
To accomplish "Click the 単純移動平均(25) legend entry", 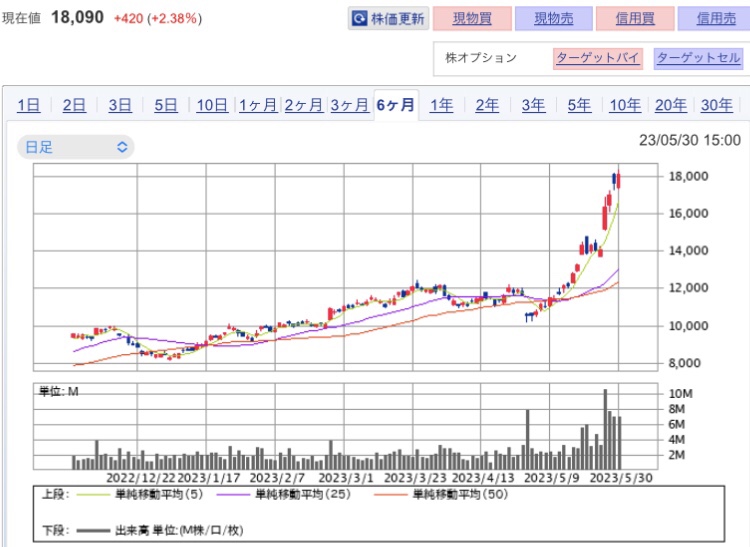I will [284, 494].
